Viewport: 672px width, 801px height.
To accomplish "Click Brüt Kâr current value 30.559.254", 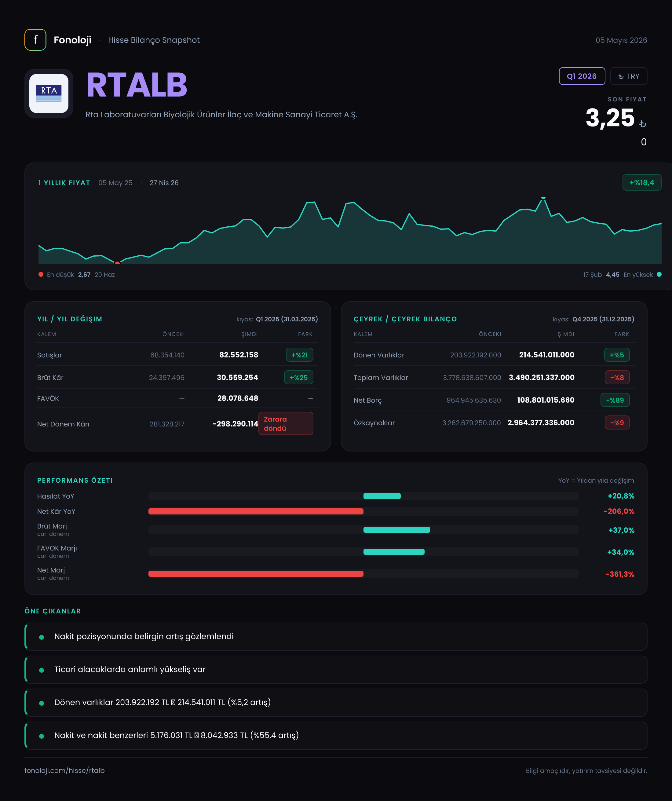I will pyautogui.click(x=237, y=377).
